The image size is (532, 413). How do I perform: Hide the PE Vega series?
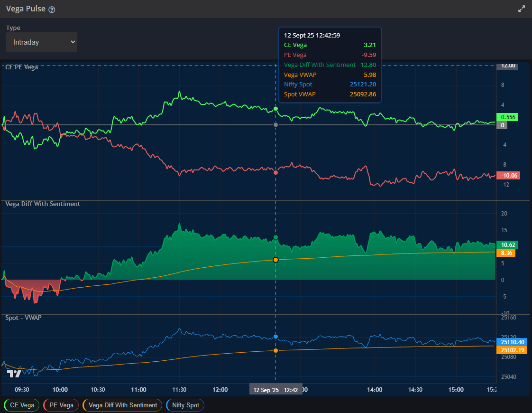click(x=60, y=405)
